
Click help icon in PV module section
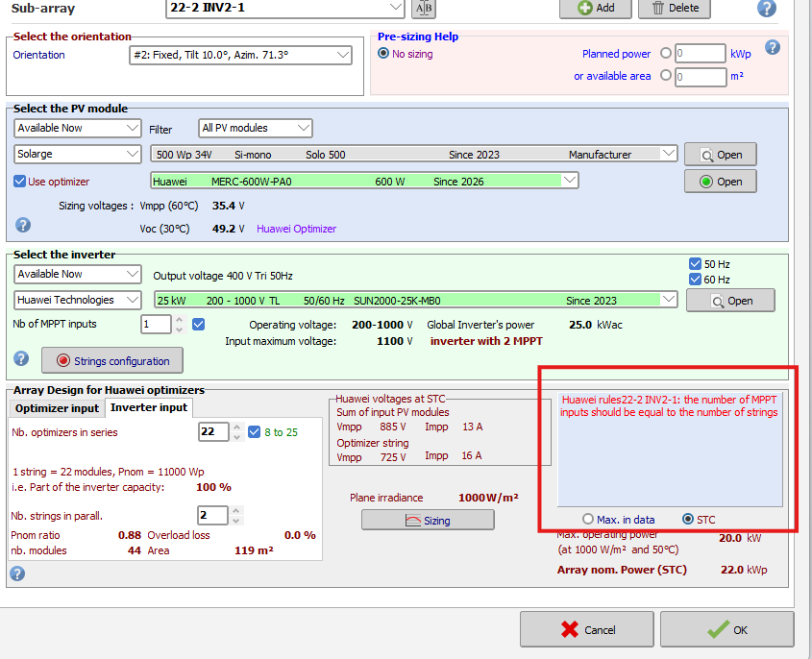[x=23, y=225]
